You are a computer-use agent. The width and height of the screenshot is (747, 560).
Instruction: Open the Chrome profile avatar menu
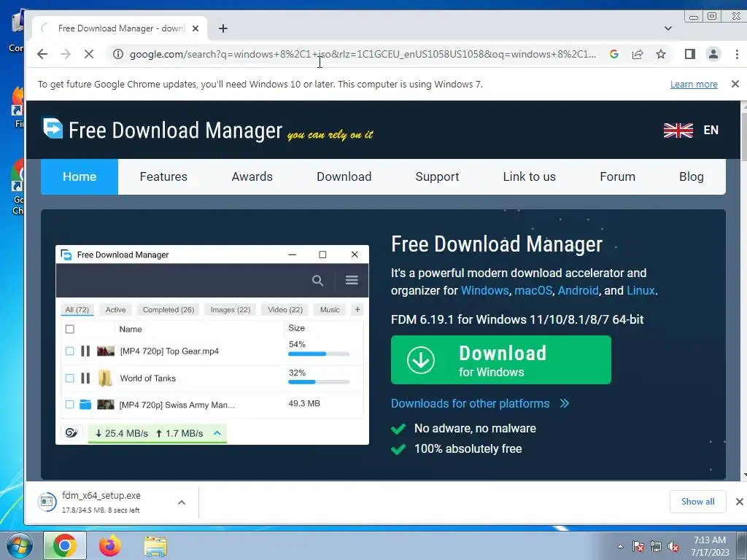click(713, 54)
